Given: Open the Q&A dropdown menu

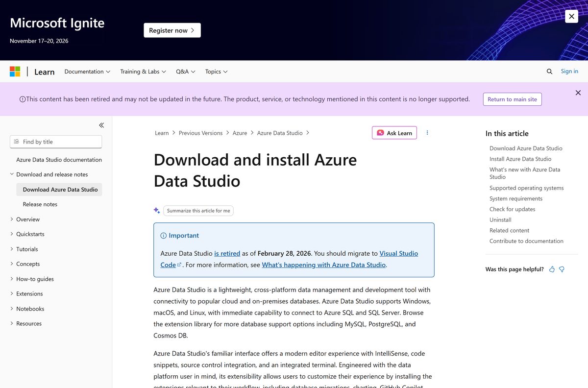Looking at the screenshot, I should click(186, 72).
